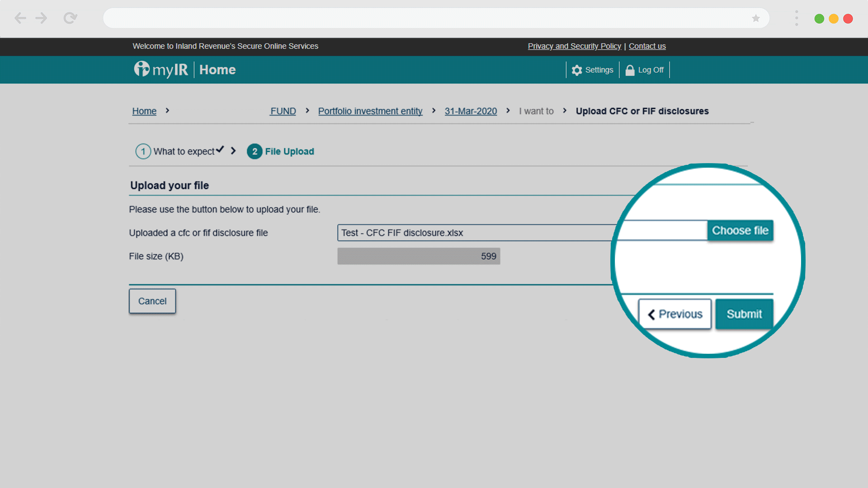The height and width of the screenshot is (488, 868).
Task: Click the Choose file button
Action: [x=740, y=230]
